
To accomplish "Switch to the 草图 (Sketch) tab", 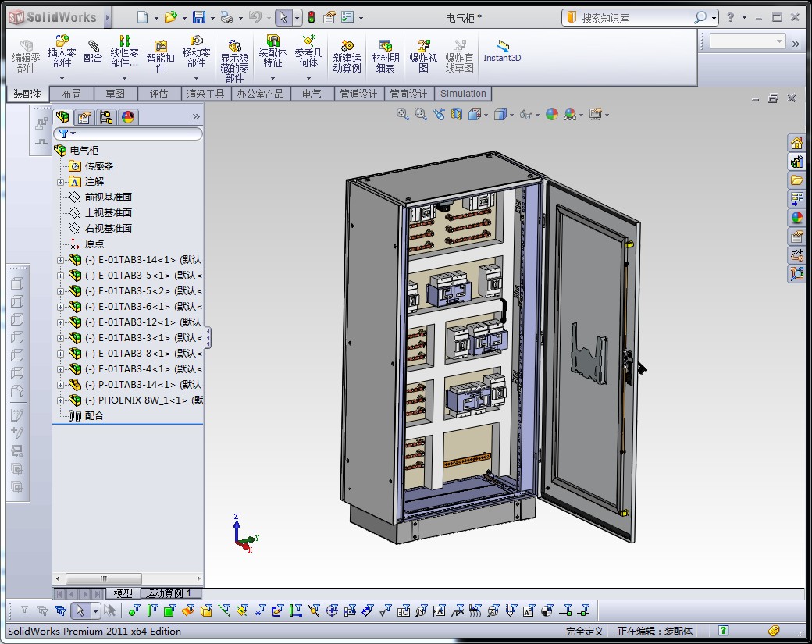I will tap(116, 94).
